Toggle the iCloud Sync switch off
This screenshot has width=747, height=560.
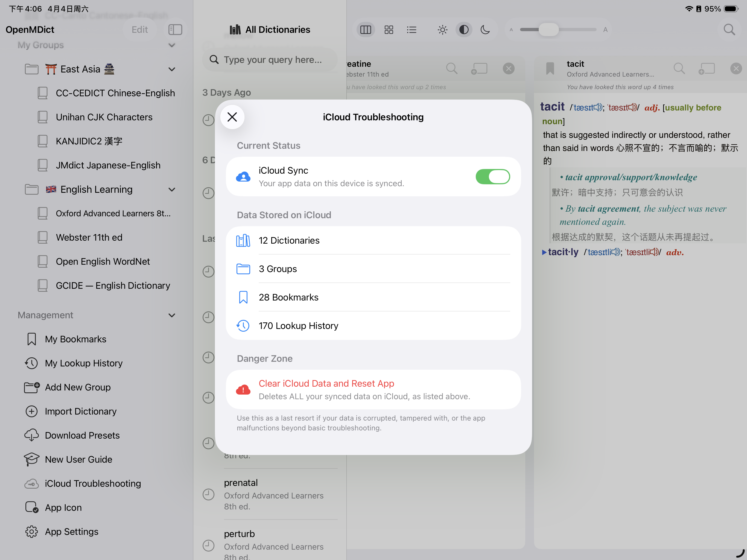click(x=492, y=177)
